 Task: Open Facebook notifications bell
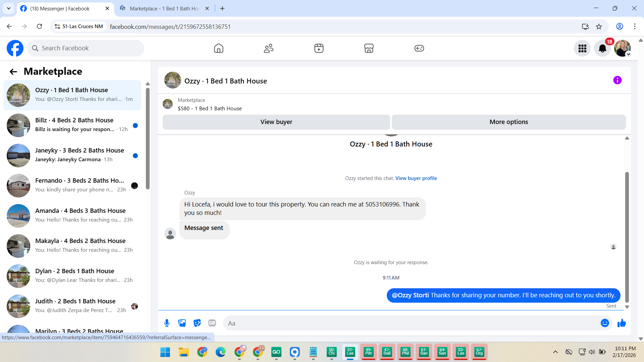tap(602, 49)
